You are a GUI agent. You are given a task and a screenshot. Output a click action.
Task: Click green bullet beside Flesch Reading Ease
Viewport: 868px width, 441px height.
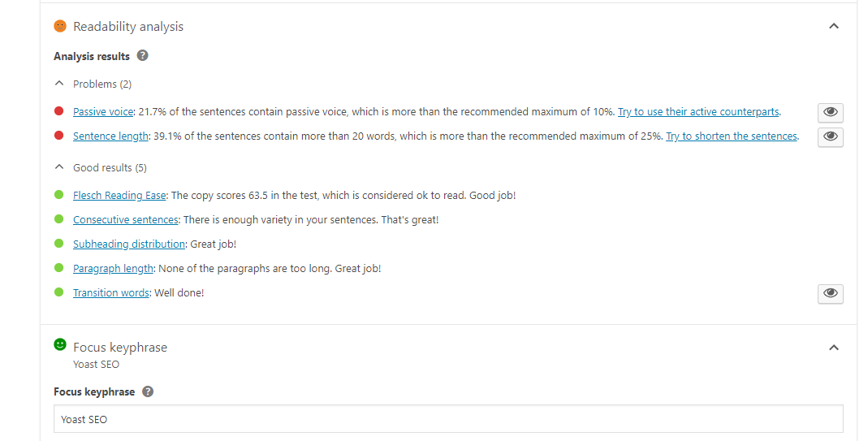tap(58, 194)
